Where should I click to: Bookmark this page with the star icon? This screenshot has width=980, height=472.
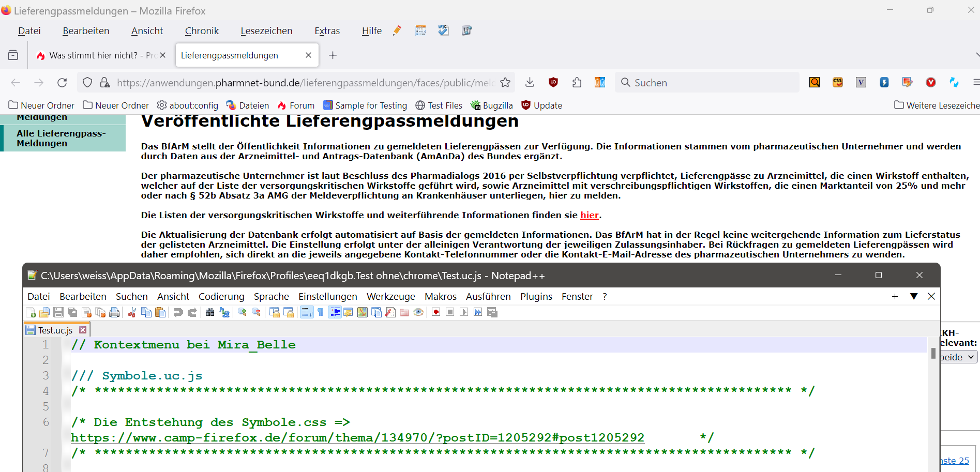(x=505, y=83)
